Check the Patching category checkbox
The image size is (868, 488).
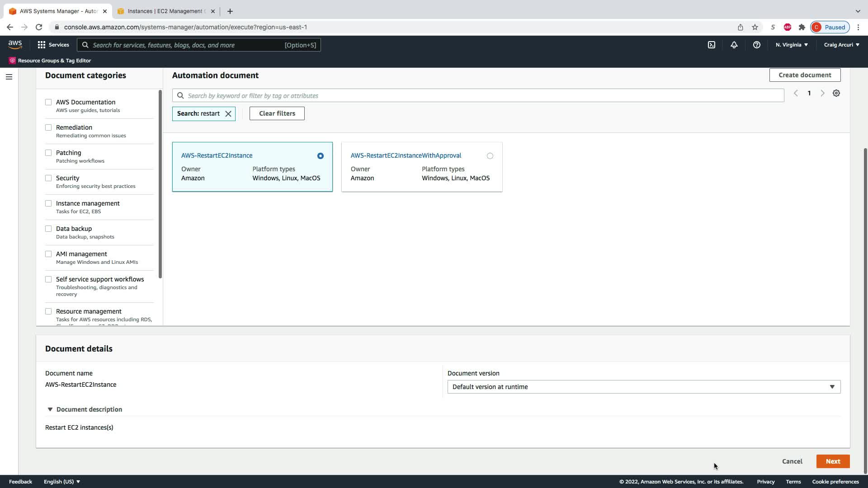48,153
